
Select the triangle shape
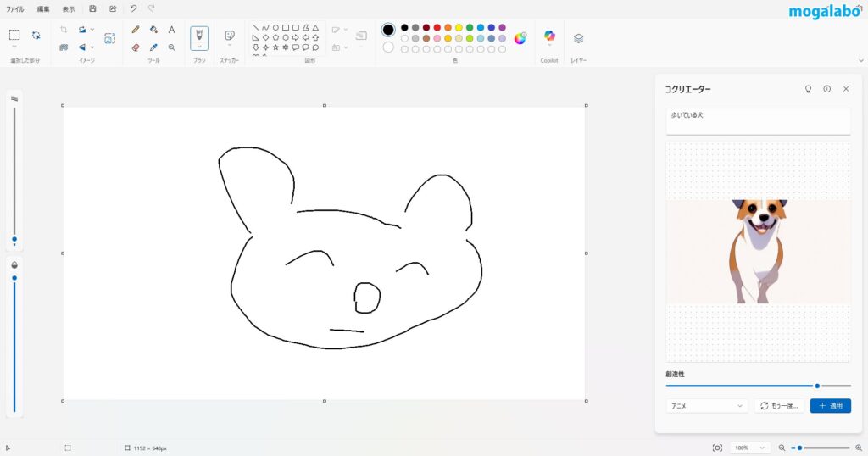pos(315,28)
